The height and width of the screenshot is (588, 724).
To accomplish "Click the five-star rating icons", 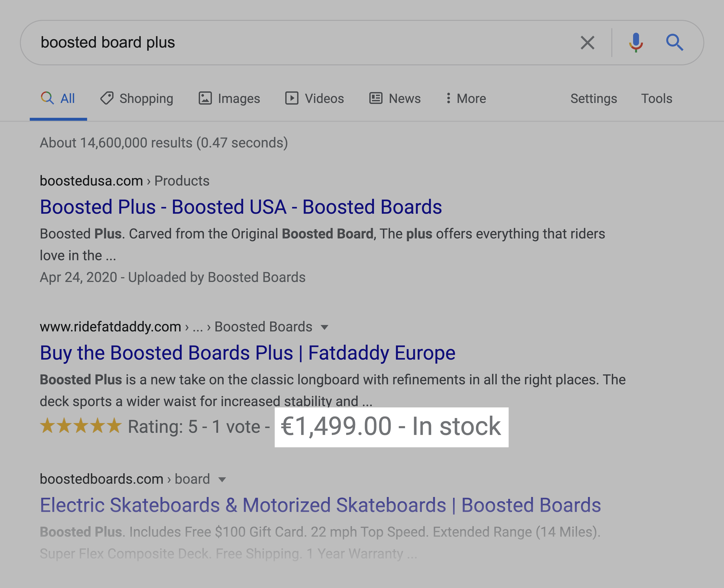I will 81,426.
